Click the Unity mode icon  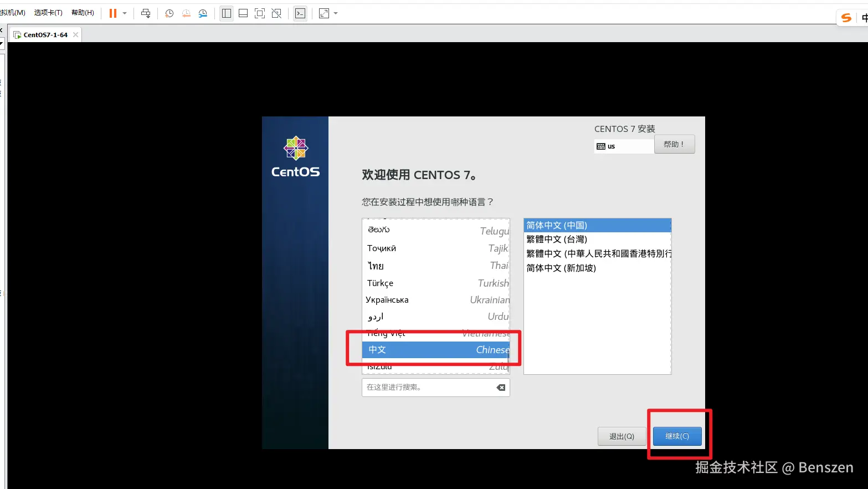pos(276,13)
